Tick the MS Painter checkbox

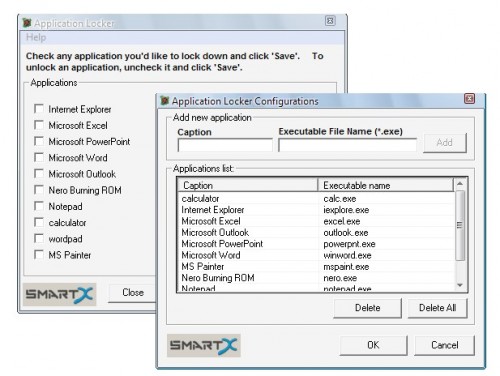point(39,255)
